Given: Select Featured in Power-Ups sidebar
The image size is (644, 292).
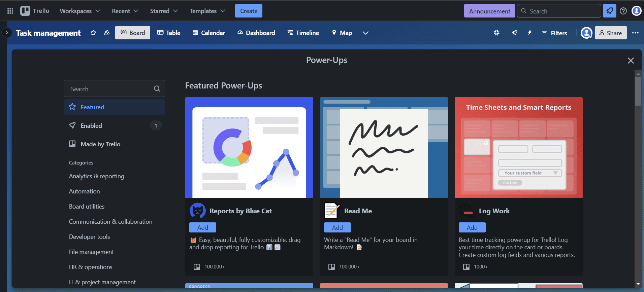Looking at the screenshot, I should (114, 107).
